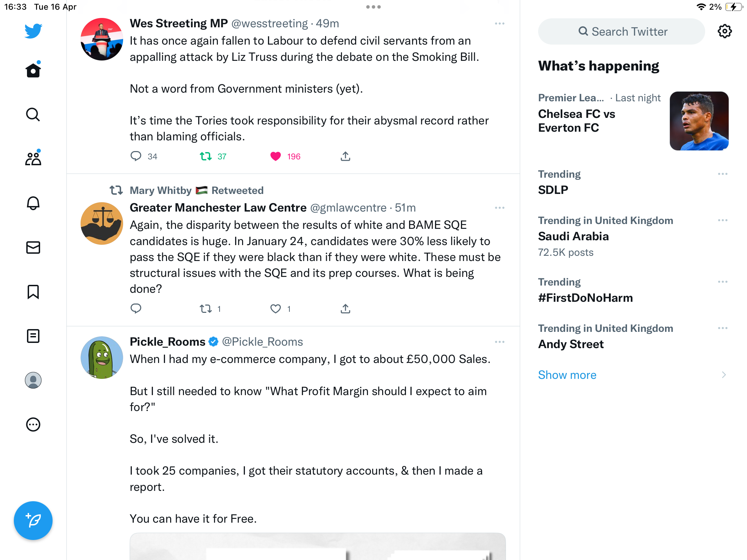747x560 pixels.
Task: Open more options on Wes Streeting's tweet
Action: [500, 24]
